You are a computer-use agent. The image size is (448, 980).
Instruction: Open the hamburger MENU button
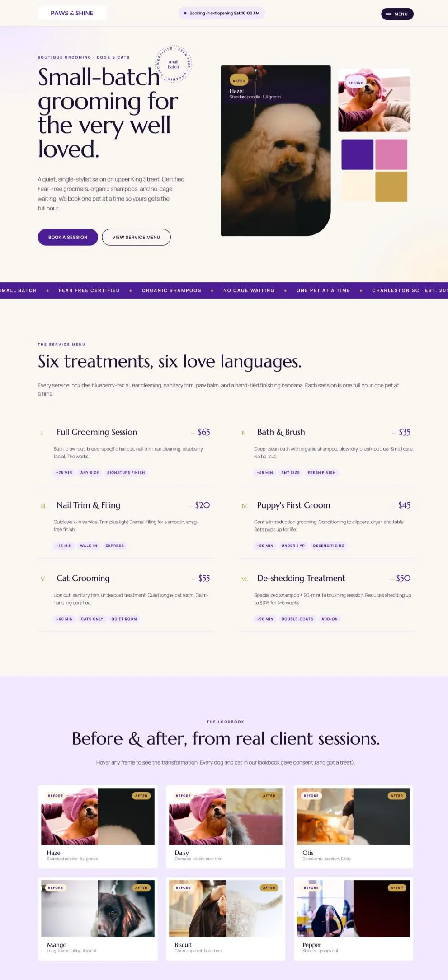397,14
